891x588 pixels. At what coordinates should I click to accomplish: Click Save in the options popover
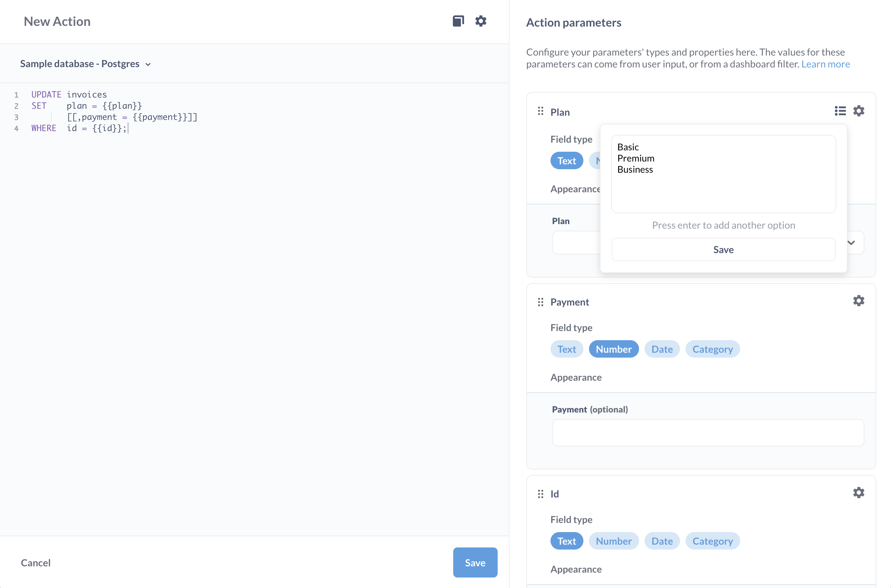pyautogui.click(x=723, y=249)
